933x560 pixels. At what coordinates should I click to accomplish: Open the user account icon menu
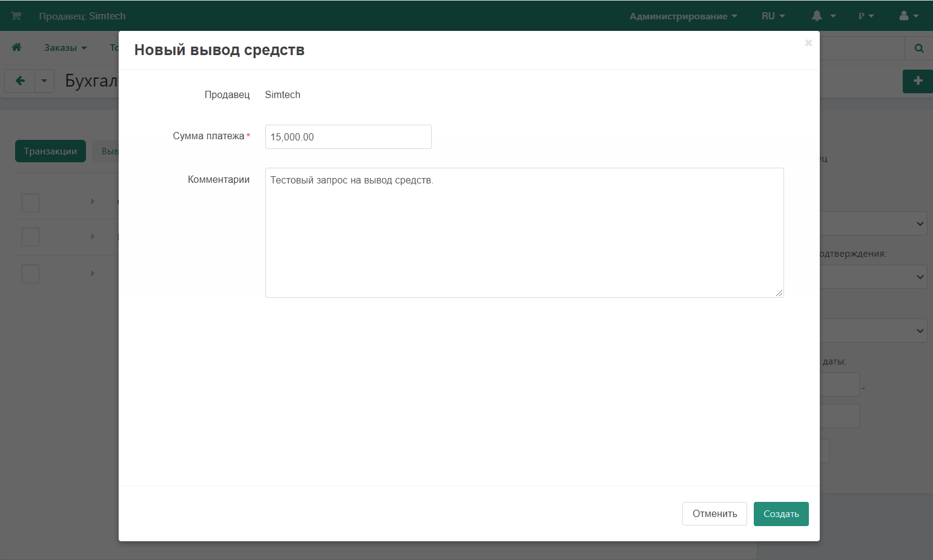click(x=909, y=16)
